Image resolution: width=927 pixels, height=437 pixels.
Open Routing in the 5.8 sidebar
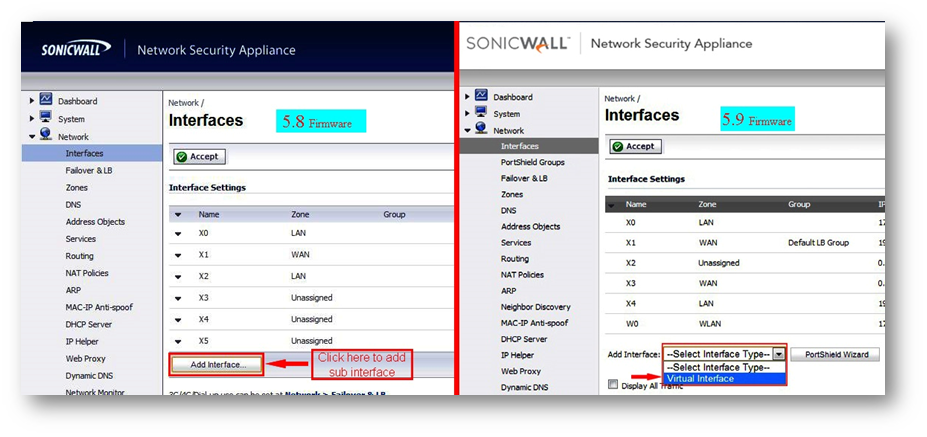pyautogui.click(x=79, y=256)
